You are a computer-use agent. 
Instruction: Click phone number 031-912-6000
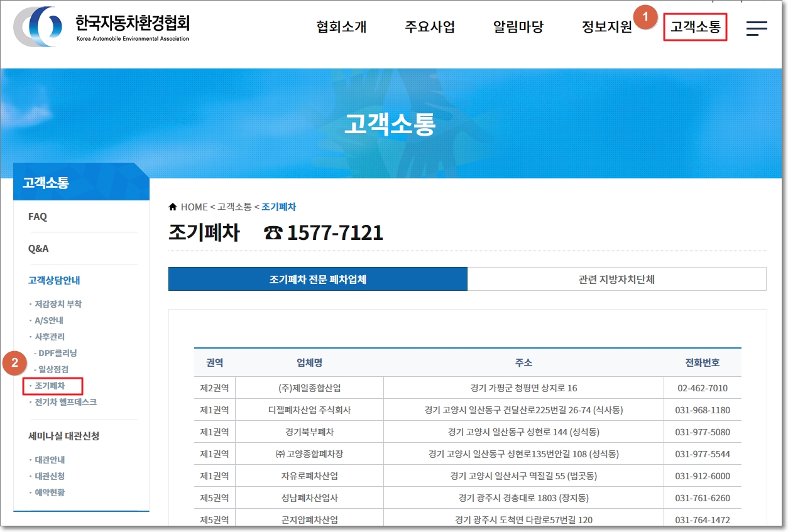pos(703,476)
